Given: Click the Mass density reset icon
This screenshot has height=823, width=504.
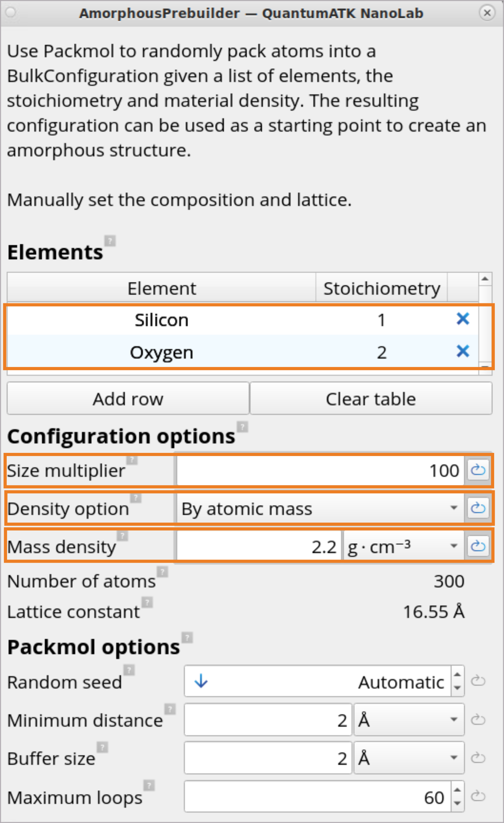Looking at the screenshot, I should click(x=478, y=546).
